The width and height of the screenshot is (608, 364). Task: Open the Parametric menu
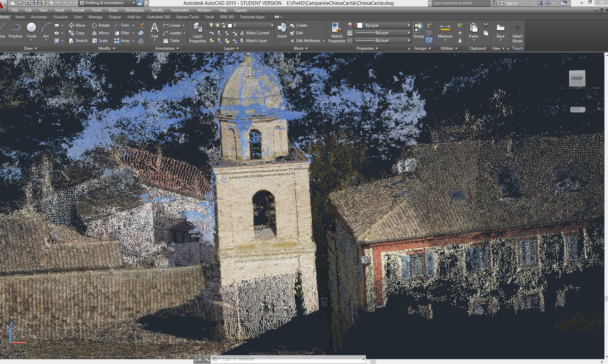coord(180,10)
